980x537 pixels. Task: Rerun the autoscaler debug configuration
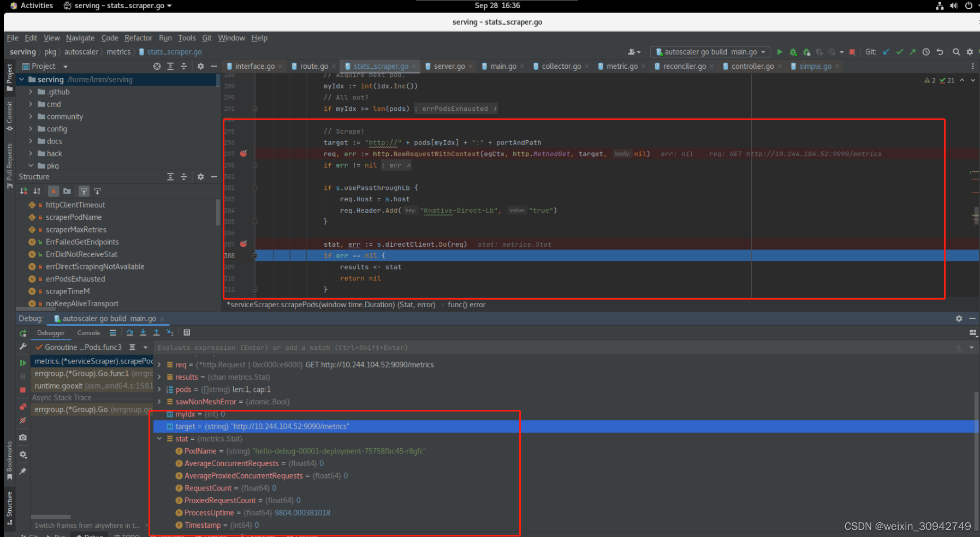click(x=23, y=333)
